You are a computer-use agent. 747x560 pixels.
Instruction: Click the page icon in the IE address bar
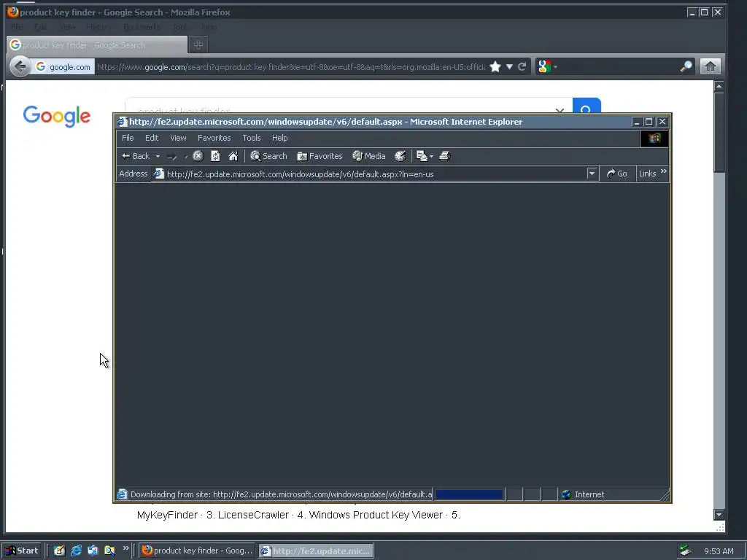pyautogui.click(x=158, y=174)
